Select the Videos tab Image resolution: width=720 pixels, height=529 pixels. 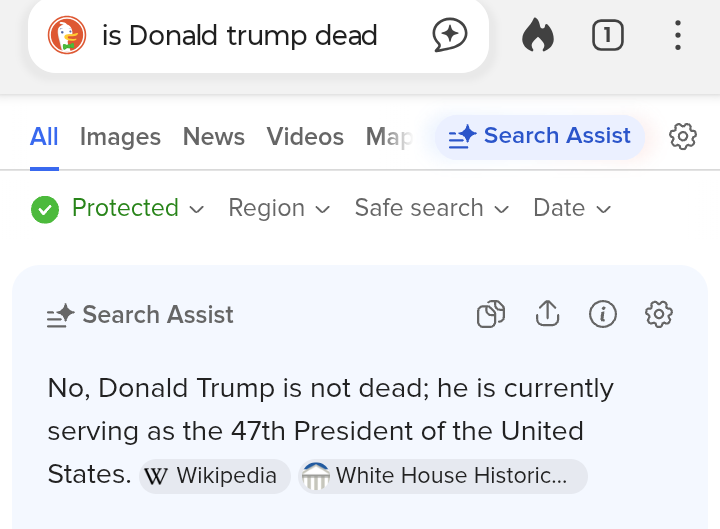tap(305, 137)
